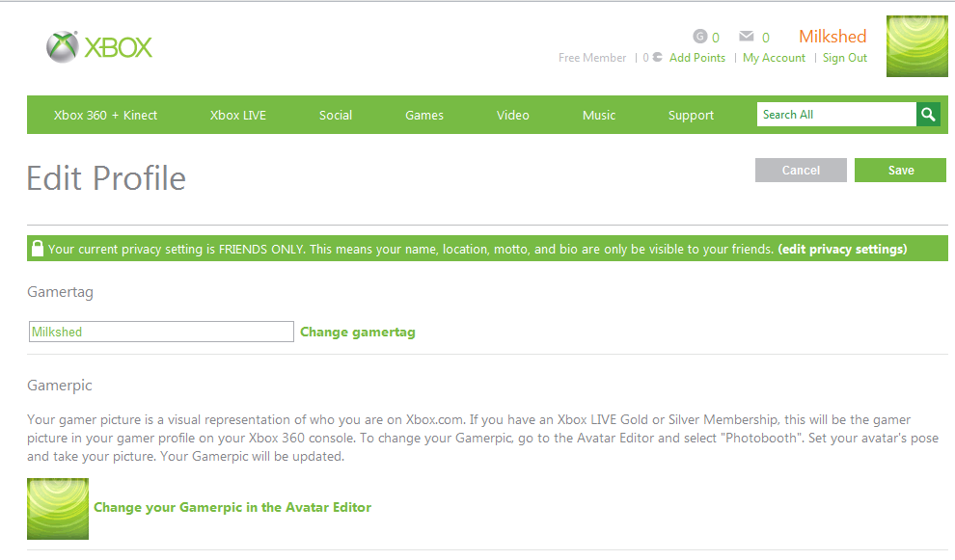This screenshot has width=955, height=560.
Task: Click the Add Points link
Action: tap(697, 58)
